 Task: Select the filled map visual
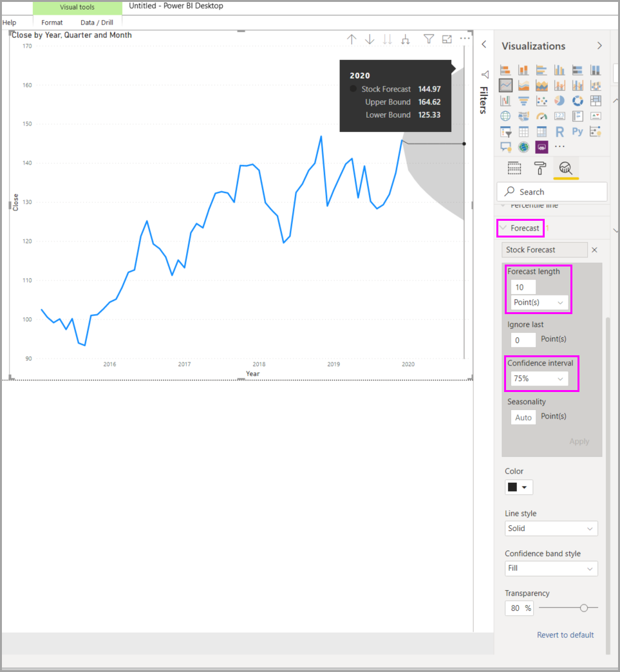pyautogui.click(x=523, y=116)
